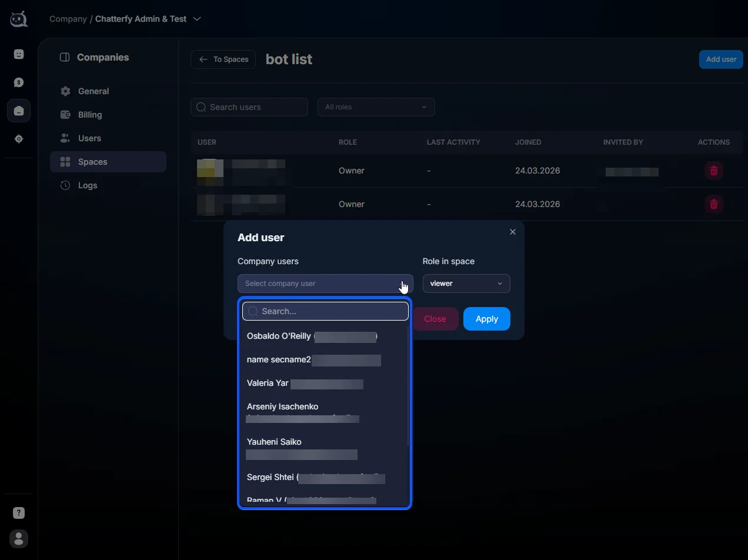Click the wallet icon next to Billing

click(65, 115)
